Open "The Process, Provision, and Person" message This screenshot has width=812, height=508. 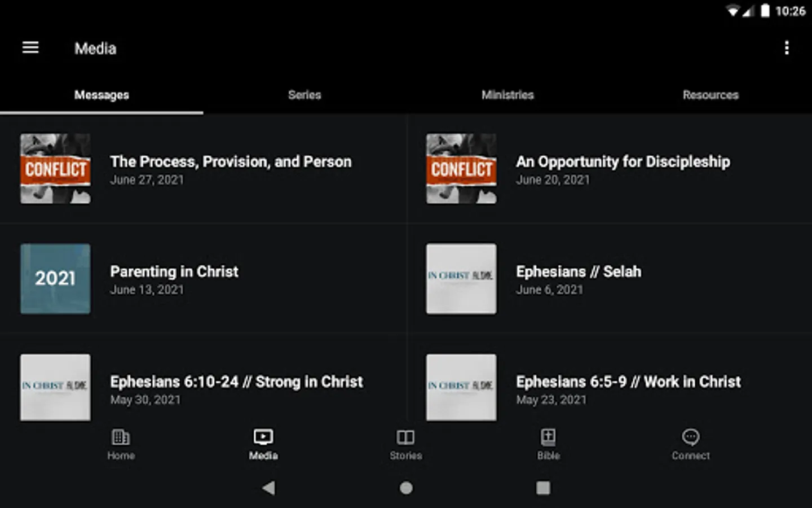pyautogui.click(x=231, y=162)
